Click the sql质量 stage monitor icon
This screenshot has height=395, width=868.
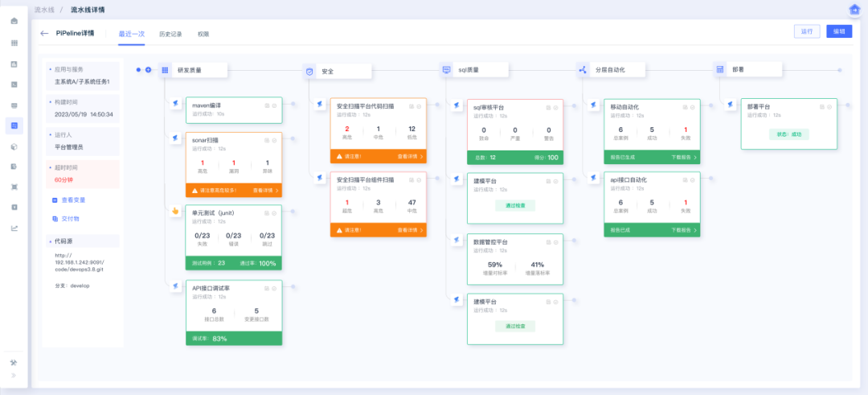(x=446, y=70)
